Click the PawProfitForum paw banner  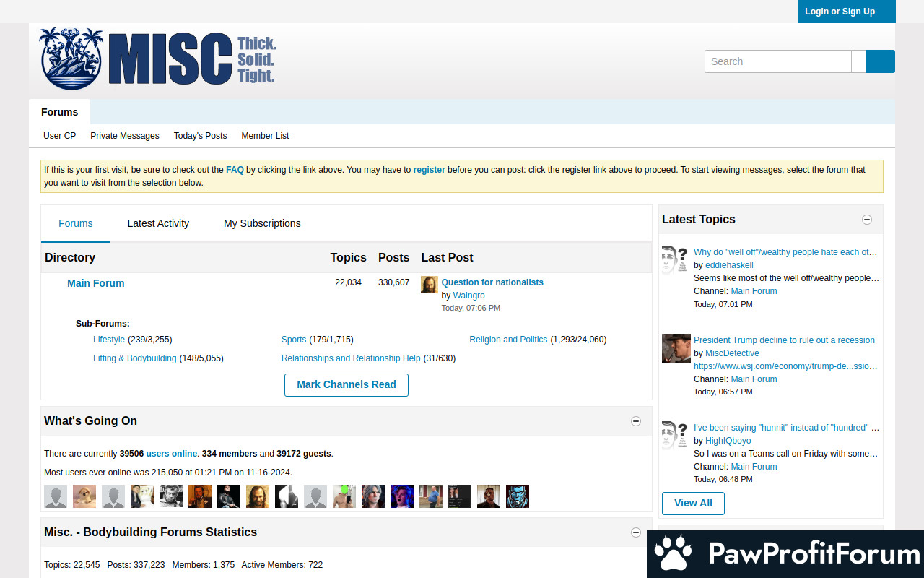tap(785, 554)
